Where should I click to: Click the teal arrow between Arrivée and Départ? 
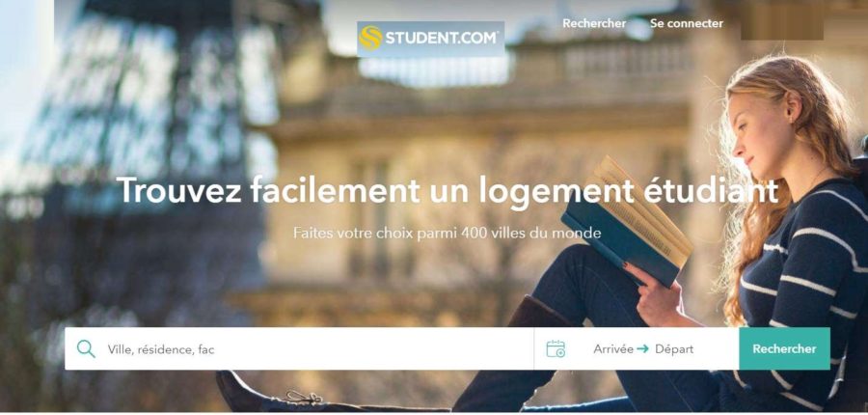(642, 349)
